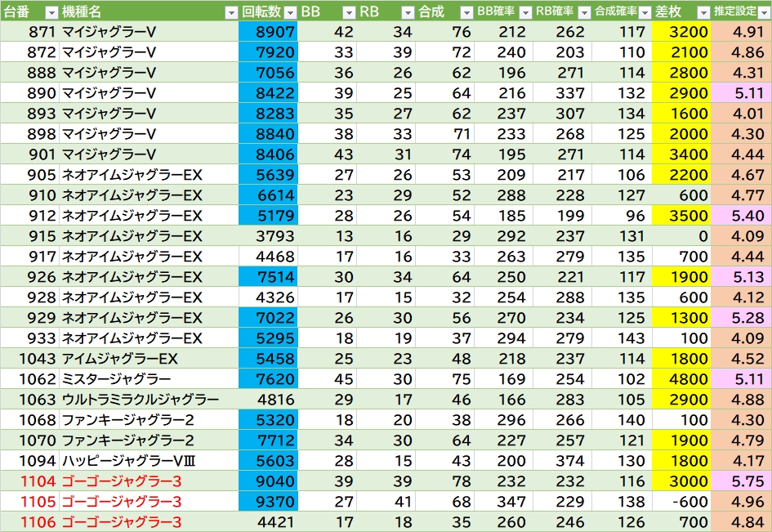The height and width of the screenshot is (532, 772).
Task: Select the 差枚 cell showing 2100
Action: [681, 52]
